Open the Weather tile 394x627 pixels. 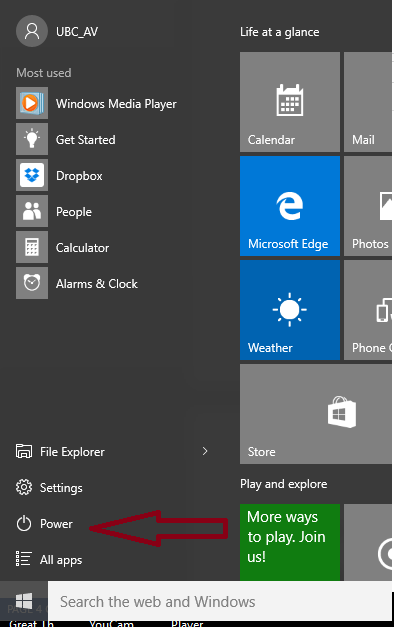[290, 310]
